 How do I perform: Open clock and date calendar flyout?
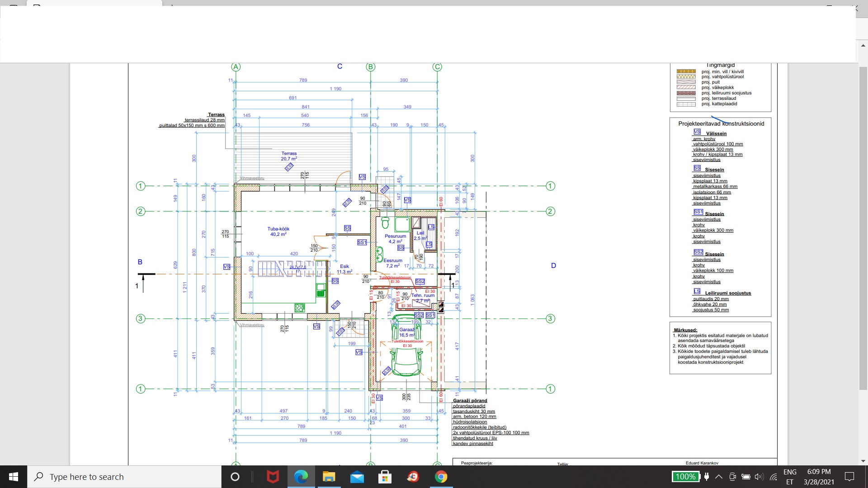819,477
